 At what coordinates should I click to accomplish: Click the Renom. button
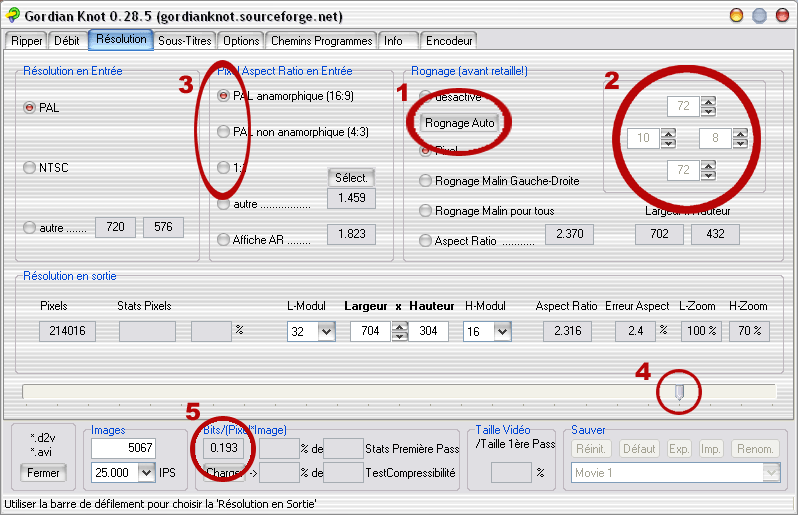[755, 449]
